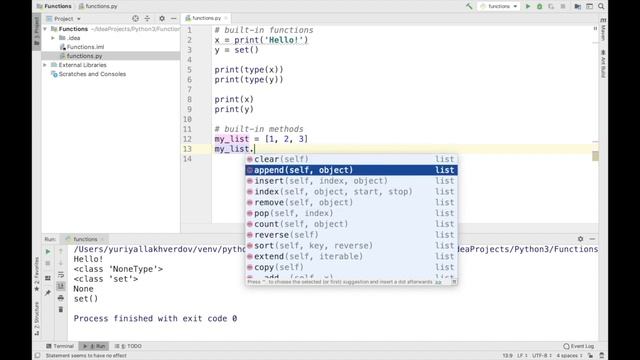Click the UTF-8 encoding selector in status bar
Screen dimensions: 640x360
tap(542, 356)
